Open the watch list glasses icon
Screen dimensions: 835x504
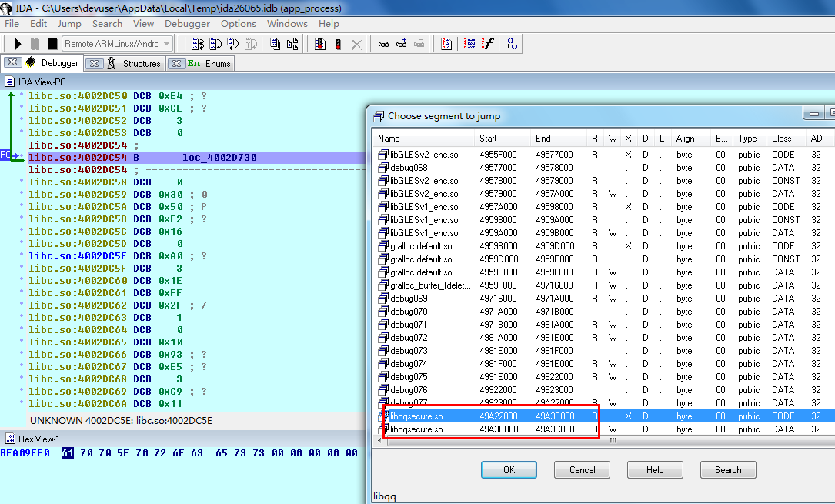point(383,44)
